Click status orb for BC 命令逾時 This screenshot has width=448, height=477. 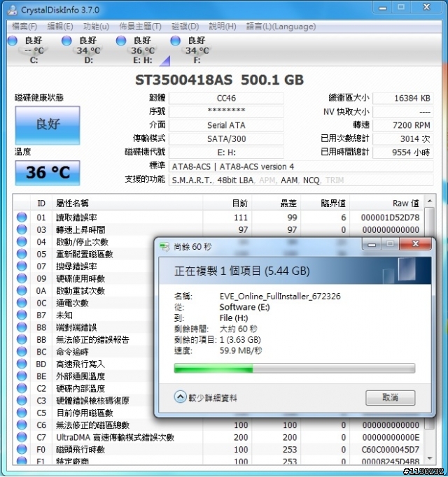point(22,352)
